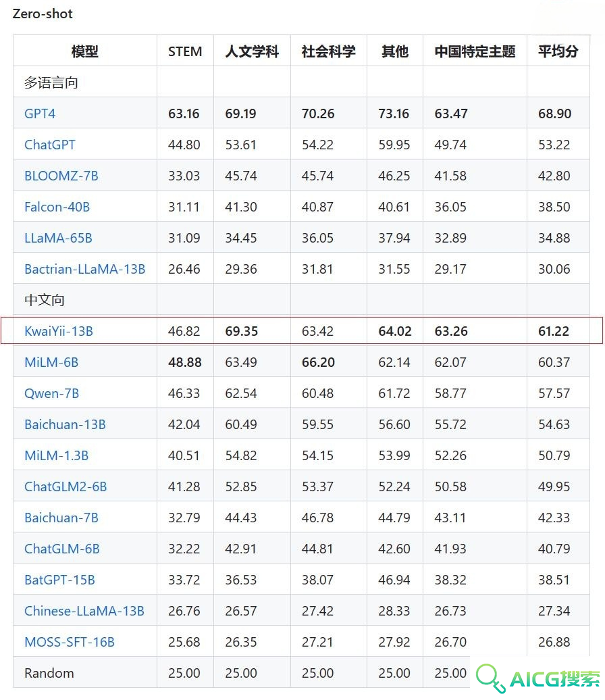Click the Baichuan-13B link
This screenshot has height=700, width=605.
[65, 424]
